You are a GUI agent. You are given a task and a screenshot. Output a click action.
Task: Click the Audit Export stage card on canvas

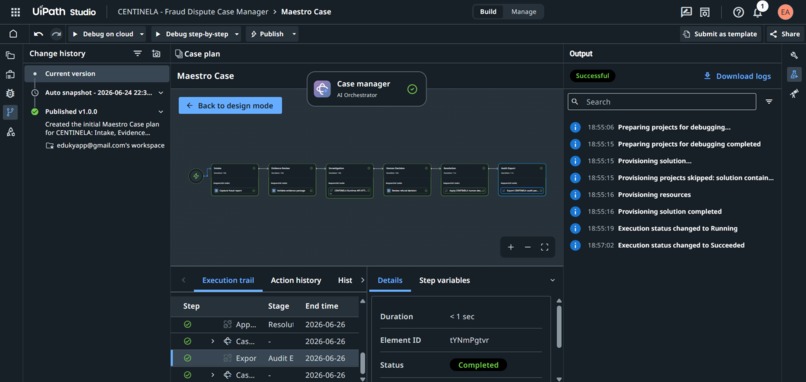pyautogui.click(x=522, y=179)
